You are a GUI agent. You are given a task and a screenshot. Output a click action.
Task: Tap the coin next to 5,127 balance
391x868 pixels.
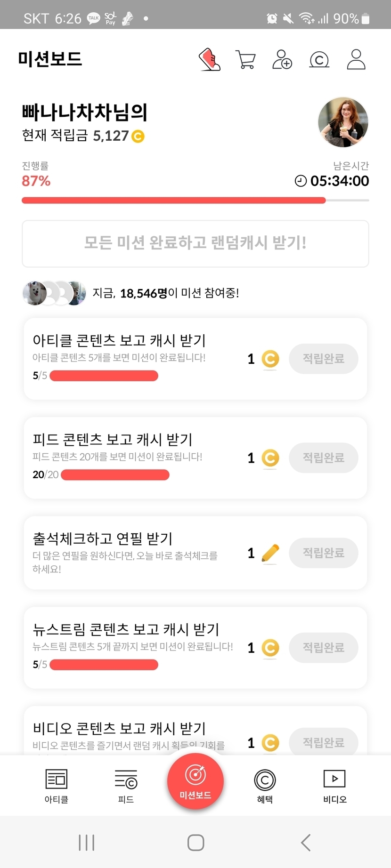point(138,137)
